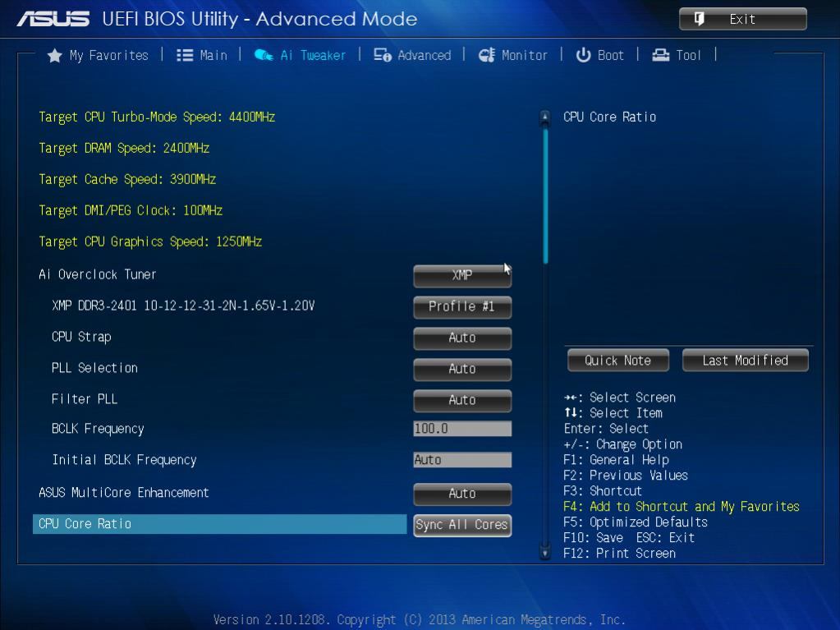840x630 pixels.
Task: Click the door icon on Exit button
Action: [x=699, y=19]
